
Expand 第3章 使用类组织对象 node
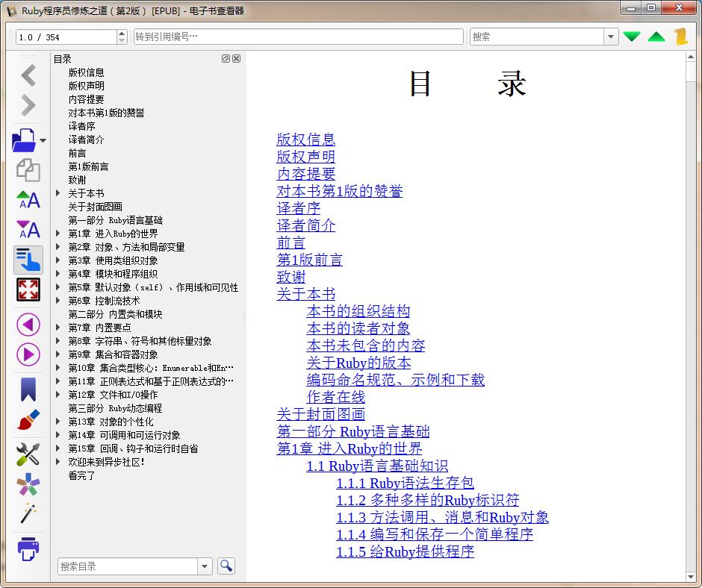coord(58,260)
